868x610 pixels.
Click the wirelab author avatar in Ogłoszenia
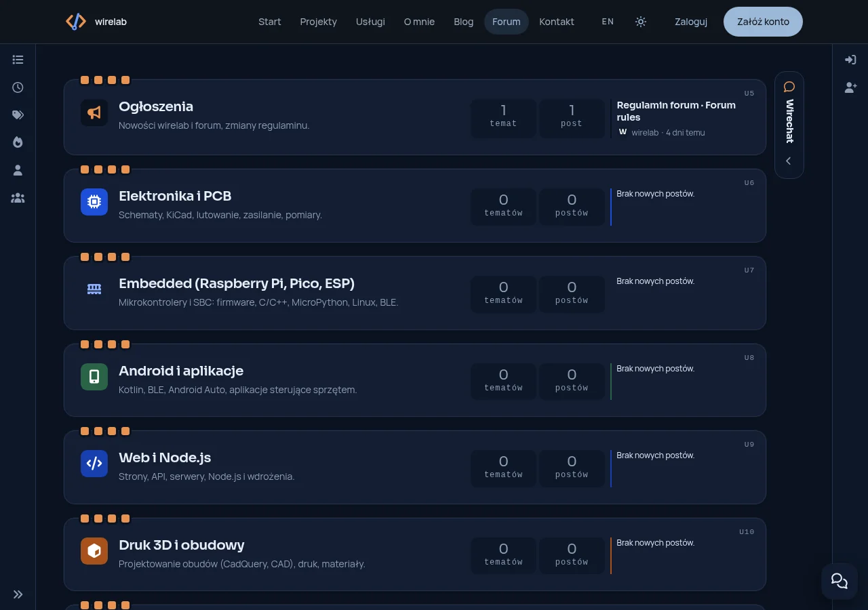[x=623, y=132]
